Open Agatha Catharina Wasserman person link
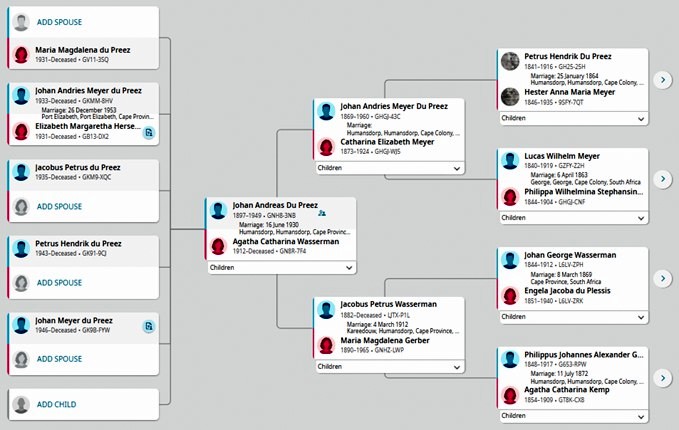The height and width of the screenshot is (430, 679). 286,242
